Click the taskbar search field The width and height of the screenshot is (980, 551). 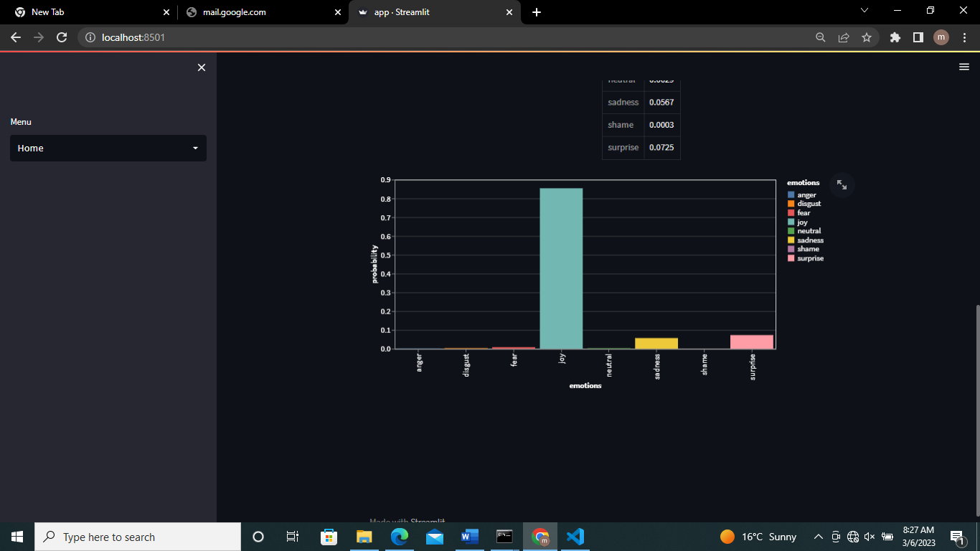(136, 537)
